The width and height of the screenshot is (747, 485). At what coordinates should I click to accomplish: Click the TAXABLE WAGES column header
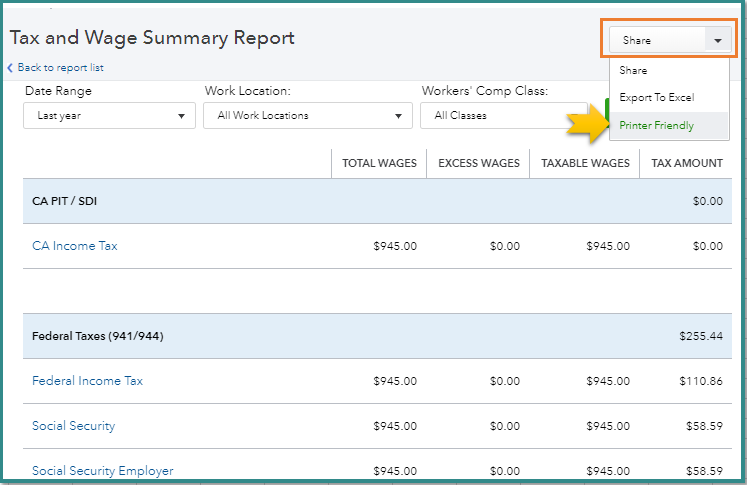click(585, 163)
